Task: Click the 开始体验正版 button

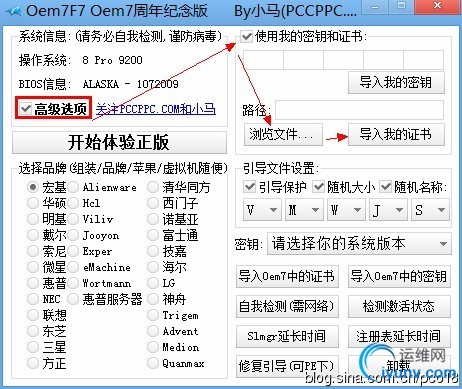Action: 119,143
